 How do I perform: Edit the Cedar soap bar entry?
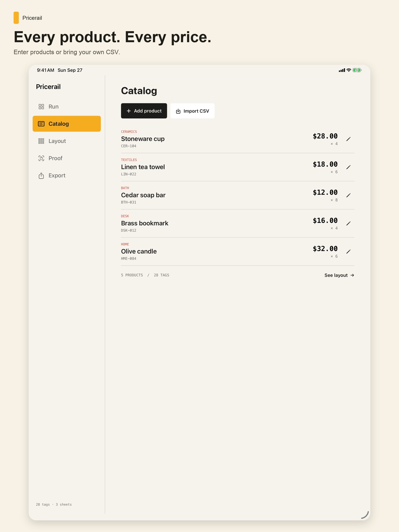click(348, 195)
